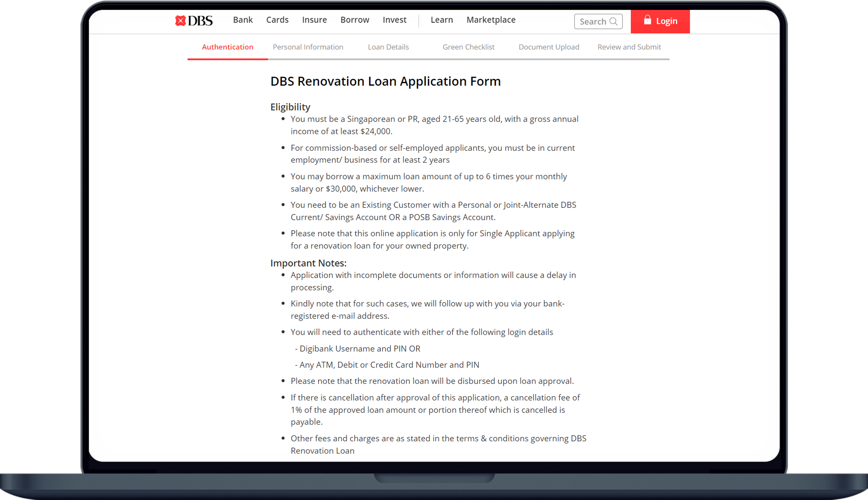The height and width of the screenshot is (500, 868).
Task: Open the Marketplace link
Action: (491, 20)
